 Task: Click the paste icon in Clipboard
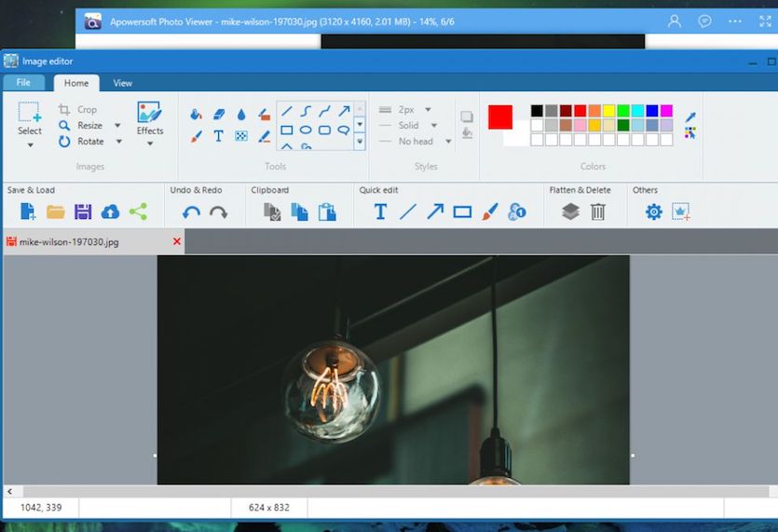coord(327,211)
